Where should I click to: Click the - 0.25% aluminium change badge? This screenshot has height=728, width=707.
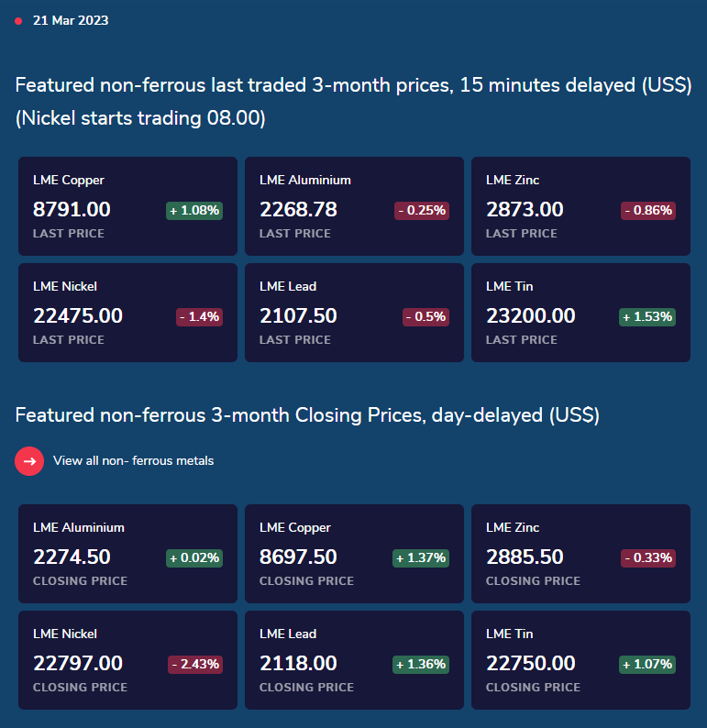pyautogui.click(x=422, y=210)
